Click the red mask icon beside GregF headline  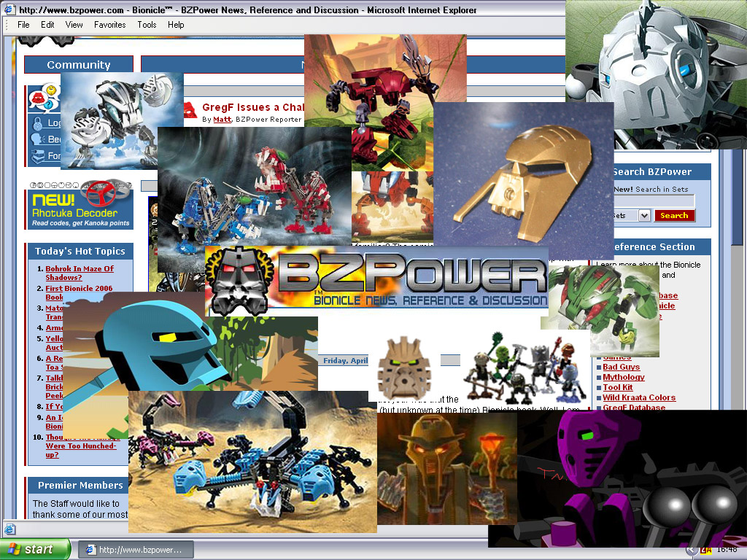pyautogui.click(x=190, y=111)
